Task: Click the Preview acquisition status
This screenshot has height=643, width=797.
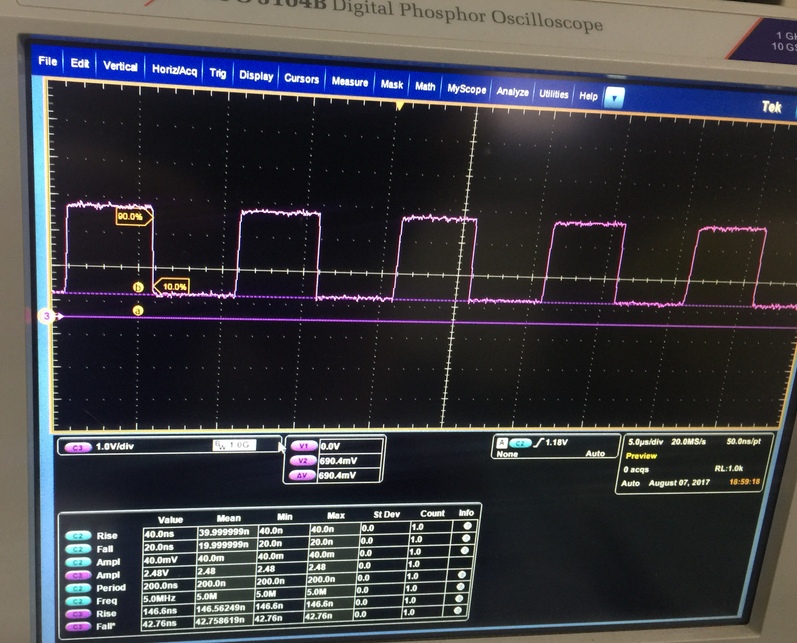Action: click(641, 456)
